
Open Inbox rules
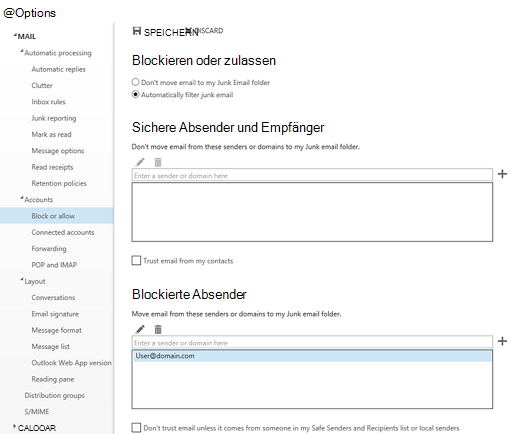pyautogui.click(x=48, y=102)
